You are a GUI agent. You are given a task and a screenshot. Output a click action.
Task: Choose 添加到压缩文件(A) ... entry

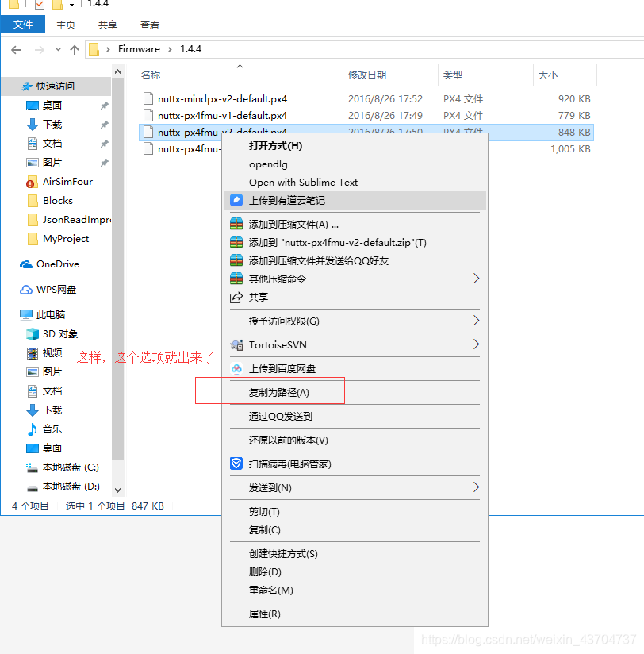(355, 225)
